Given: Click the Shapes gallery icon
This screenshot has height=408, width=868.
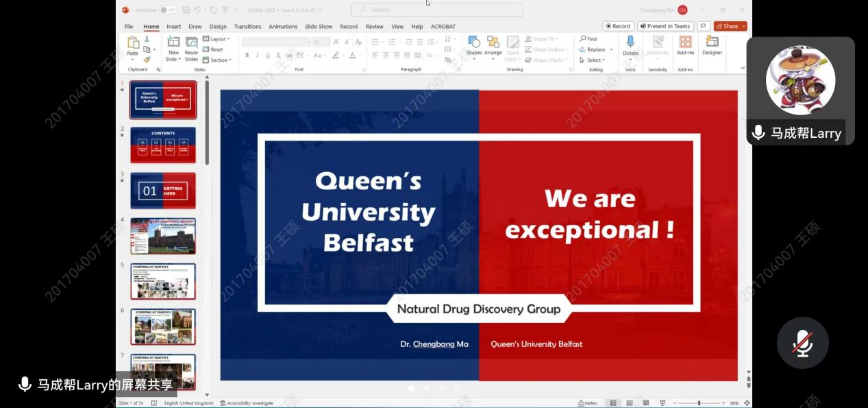Looking at the screenshot, I should click(474, 45).
